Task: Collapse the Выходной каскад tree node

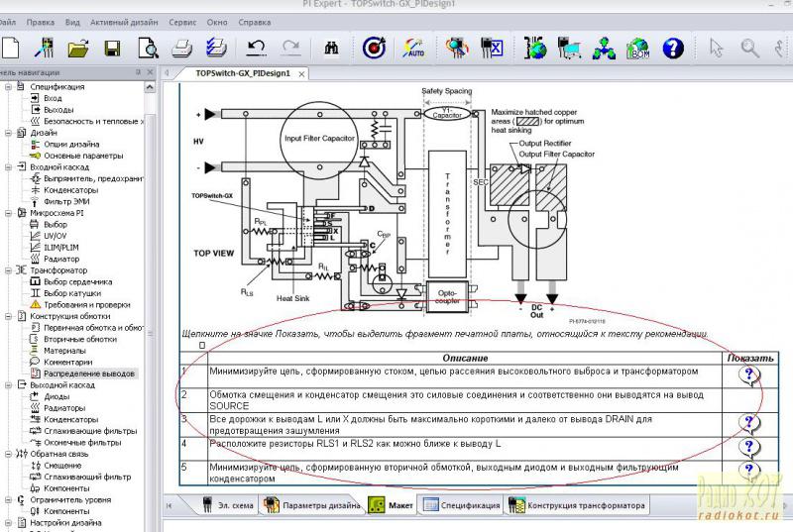Action: (x=9, y=384)
